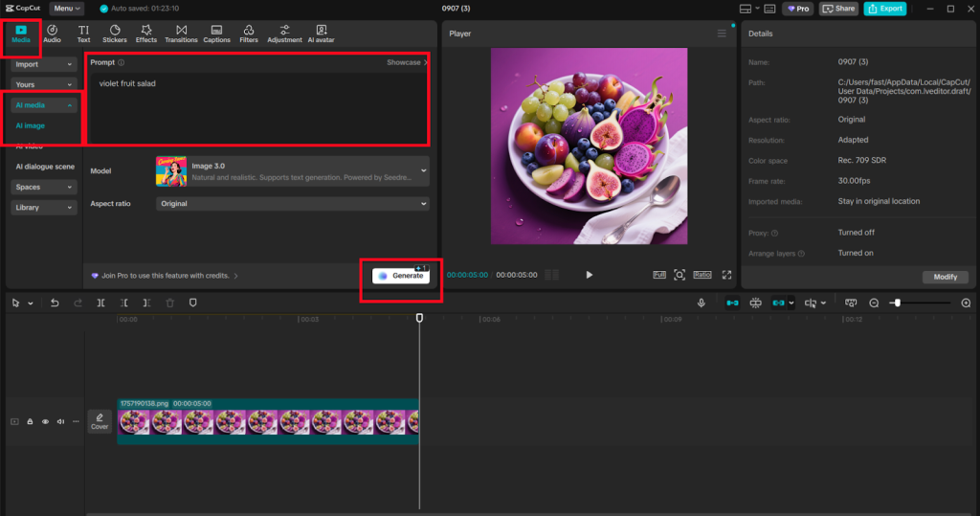Click the violet fruit salad prompt field

click(256, 105)
